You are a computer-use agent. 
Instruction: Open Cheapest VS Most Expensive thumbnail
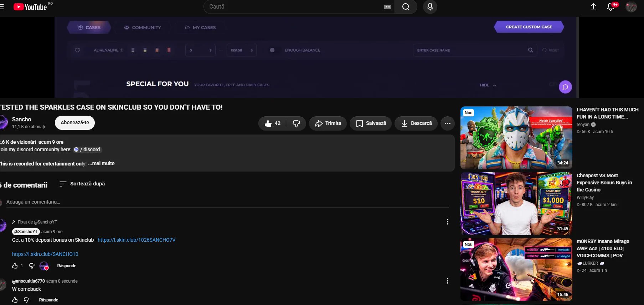[516, 204]
